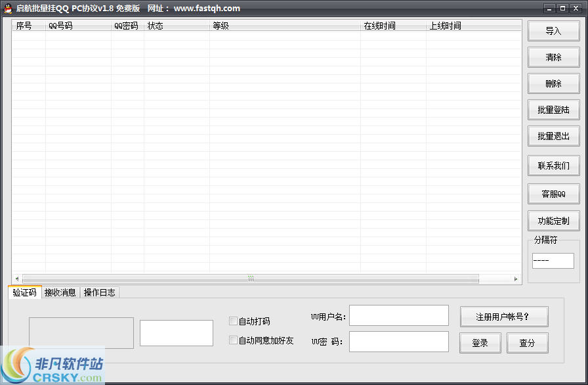Click the 清除 (Clear) button
The height and width of the screenshot is (385, 588).
click(x=553, y=57)
